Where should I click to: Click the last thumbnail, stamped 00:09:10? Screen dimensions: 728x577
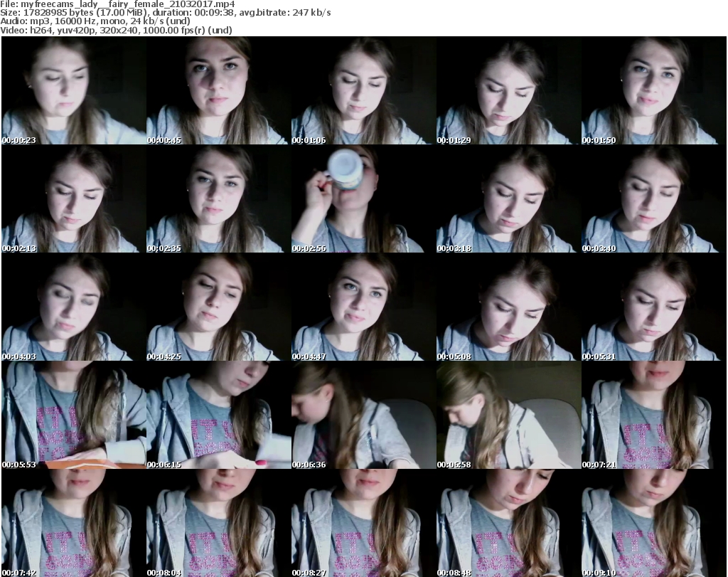[x=654, y=523]
